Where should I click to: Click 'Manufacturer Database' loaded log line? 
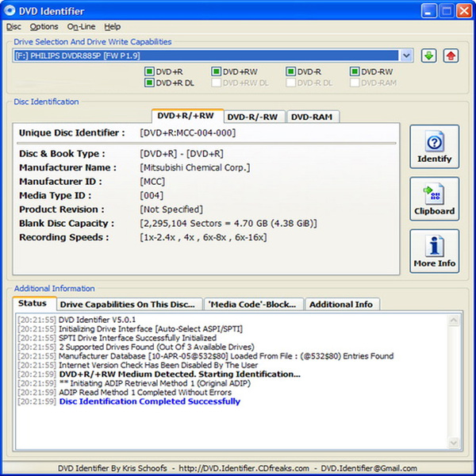point(226,356)
